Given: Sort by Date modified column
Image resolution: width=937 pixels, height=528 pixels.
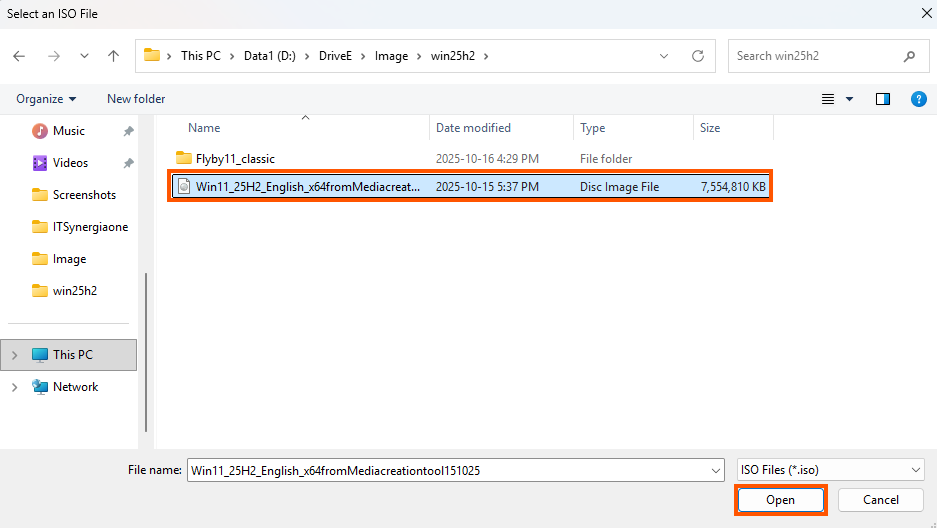Looking at the screenshot, I should (473, 128).
